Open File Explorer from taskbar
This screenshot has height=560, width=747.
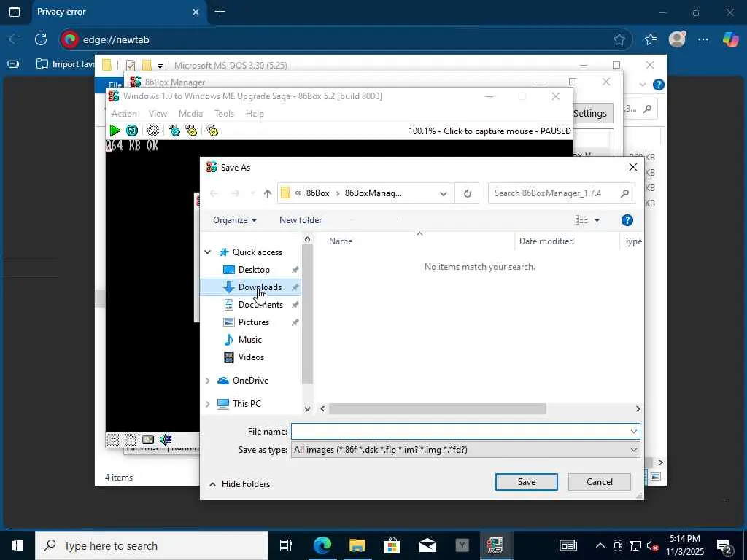pos(357,545)
